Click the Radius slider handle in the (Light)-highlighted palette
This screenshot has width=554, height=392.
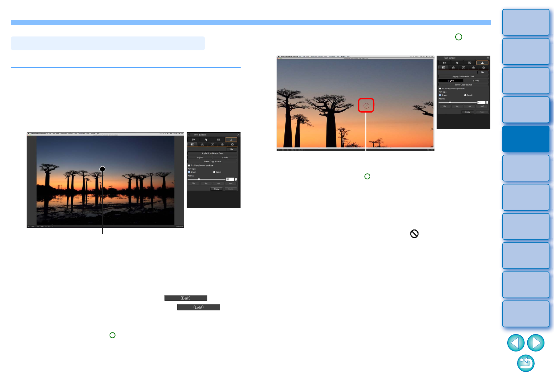click(x=450, y=102)
